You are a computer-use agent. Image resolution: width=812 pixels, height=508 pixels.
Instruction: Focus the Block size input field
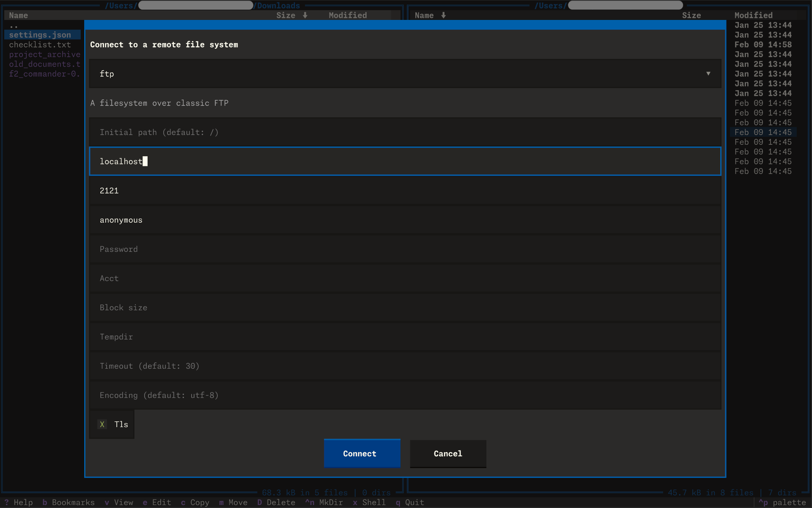coord(405,307)
